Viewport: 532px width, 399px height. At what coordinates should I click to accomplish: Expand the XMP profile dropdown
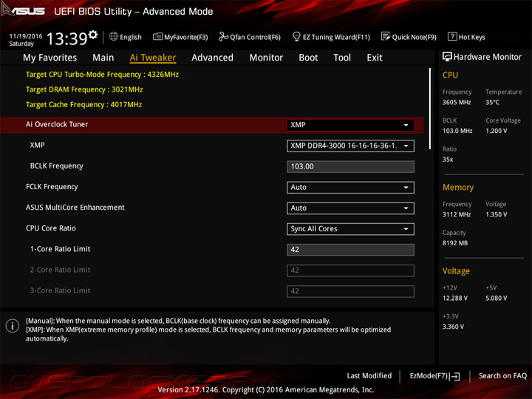coord(350,146)
